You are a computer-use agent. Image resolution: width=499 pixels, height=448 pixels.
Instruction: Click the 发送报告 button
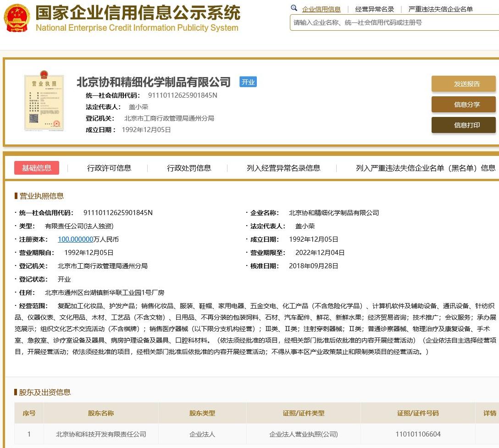463,83
